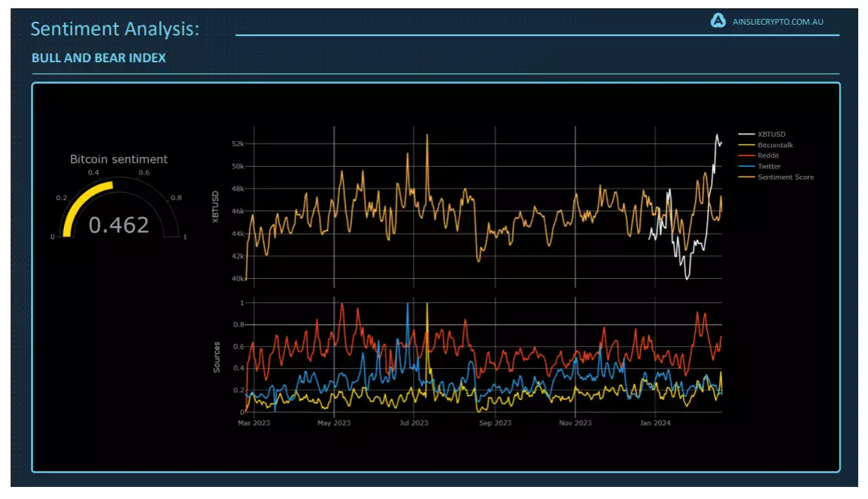The image size is (868, 499).
Task: Select the 0.462 gauge value
Action: click(119, 225)
